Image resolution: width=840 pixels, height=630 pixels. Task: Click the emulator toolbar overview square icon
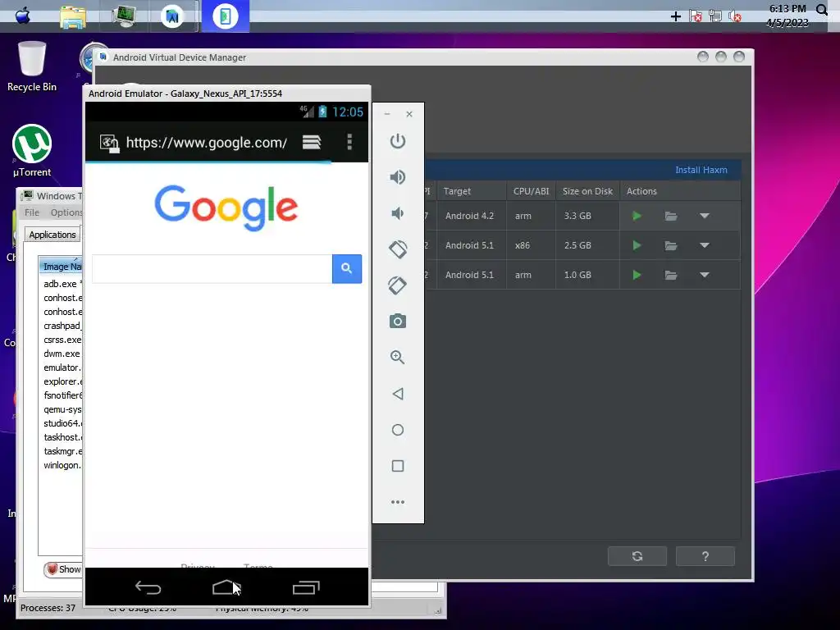pos(398,466)
